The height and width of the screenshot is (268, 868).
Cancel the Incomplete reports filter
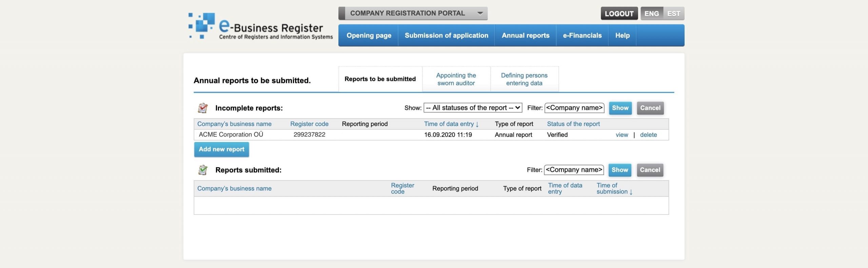[x=650, y=108]
